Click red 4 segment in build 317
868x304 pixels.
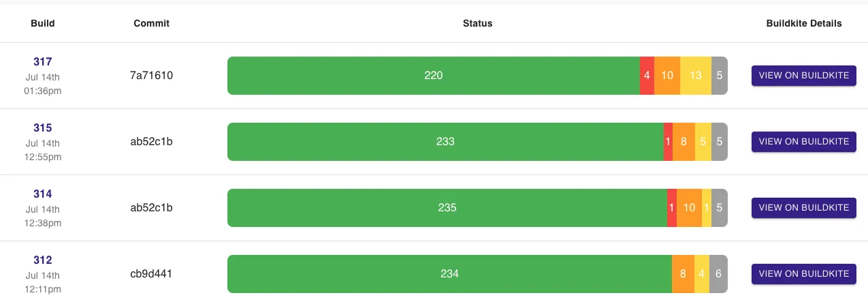tap(647, 76)
